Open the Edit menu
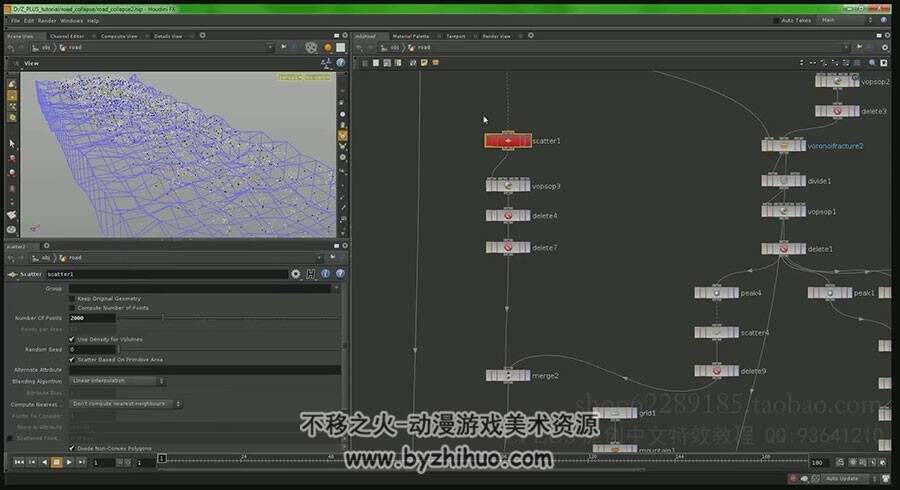The height and width of the screenshot is (490, 900). click(x=29, y=21)
